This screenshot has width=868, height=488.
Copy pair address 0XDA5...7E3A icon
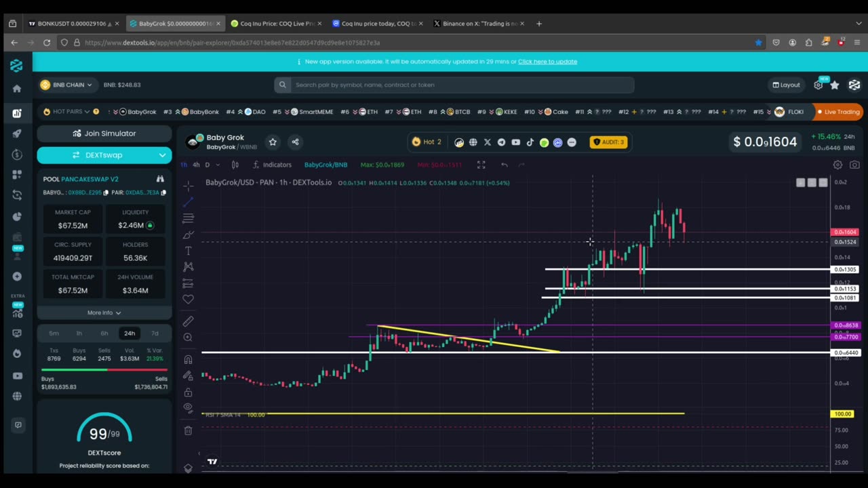[163, 192]
